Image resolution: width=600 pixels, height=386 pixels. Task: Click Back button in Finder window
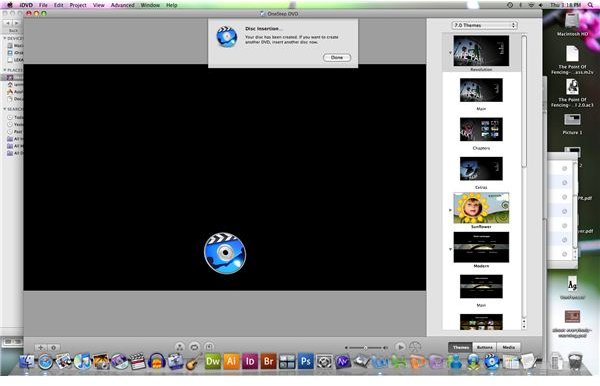[8, 23]
